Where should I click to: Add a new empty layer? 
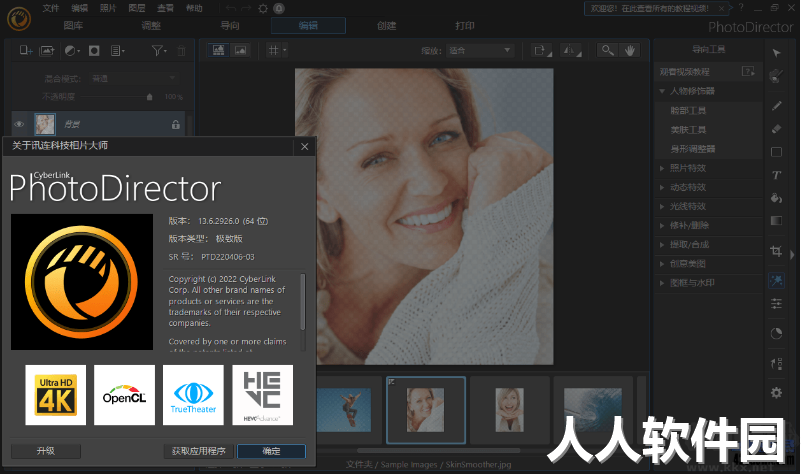[x=26, y=50]
